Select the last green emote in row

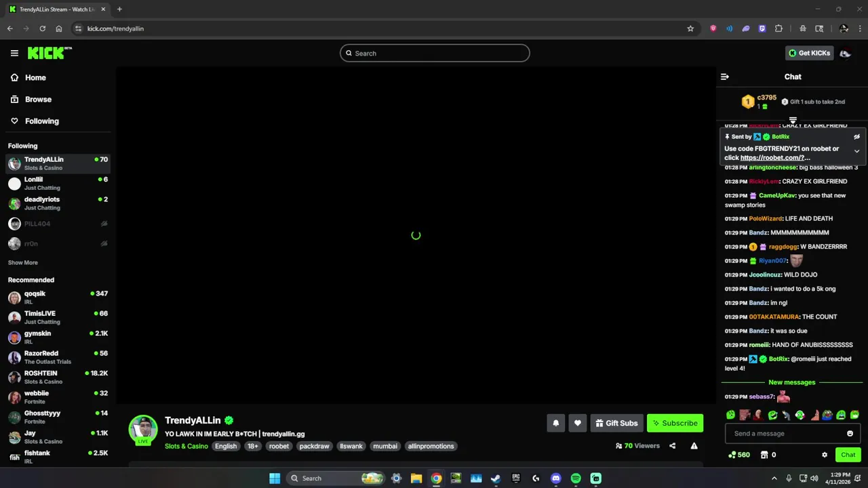pos(854,415)
